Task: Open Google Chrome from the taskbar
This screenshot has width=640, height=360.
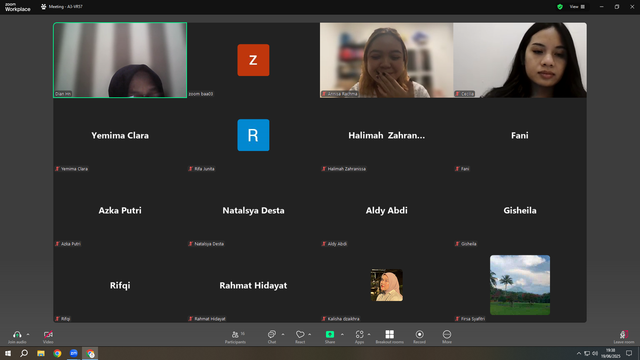Action: 57,353
